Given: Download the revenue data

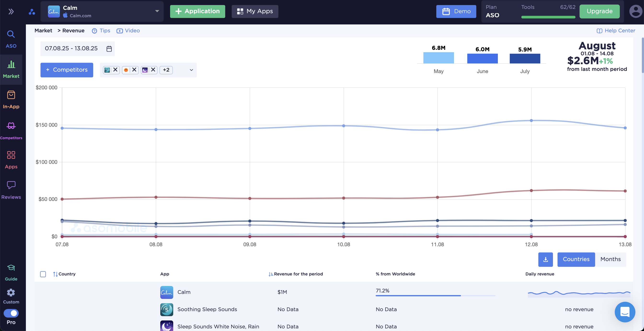Looking at the screenshot, I should click(546, 259).
